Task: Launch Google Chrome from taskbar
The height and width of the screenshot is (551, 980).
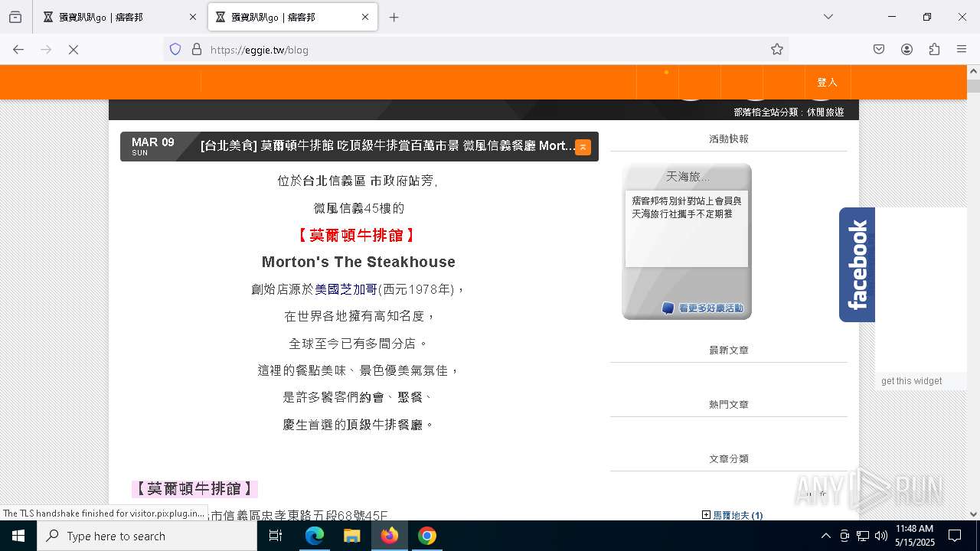Action: pos(427,536)
